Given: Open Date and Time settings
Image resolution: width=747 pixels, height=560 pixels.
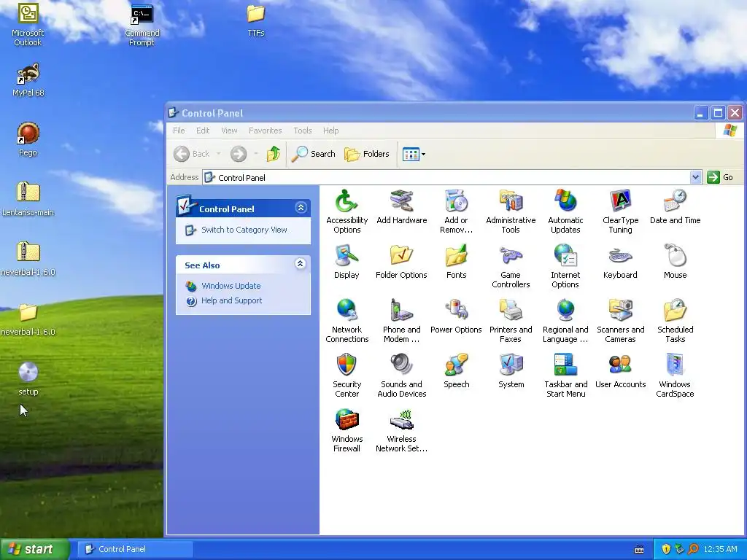Looking at the screenshot, I should (x=675, y=206).
